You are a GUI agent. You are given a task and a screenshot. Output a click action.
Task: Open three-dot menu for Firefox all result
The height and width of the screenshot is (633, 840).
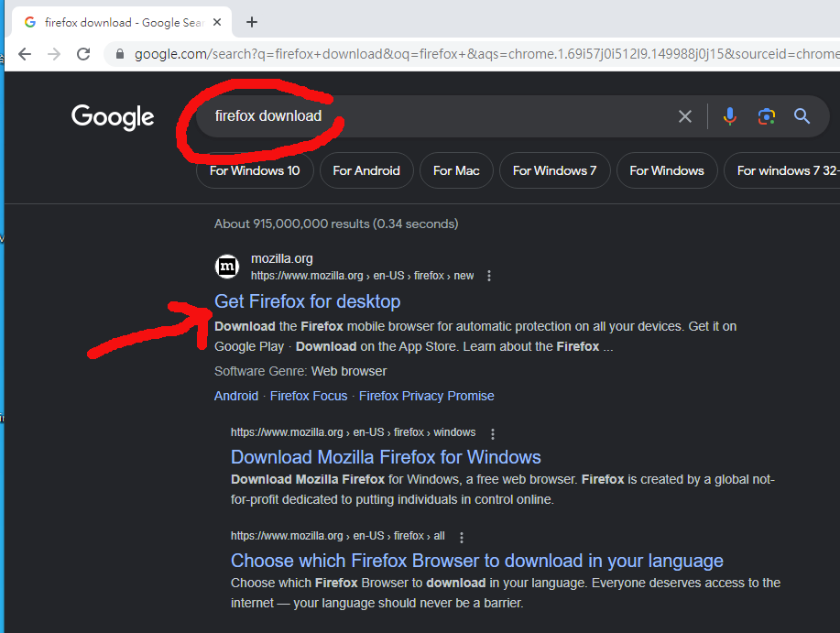click(x=462, y=537)
